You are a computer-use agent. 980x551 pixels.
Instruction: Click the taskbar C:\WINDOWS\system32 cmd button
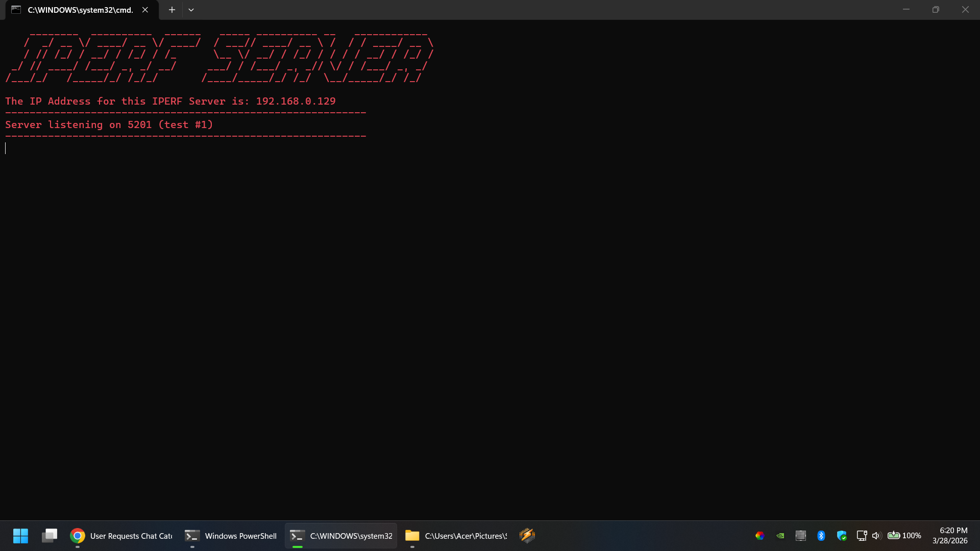click(341, 536)
